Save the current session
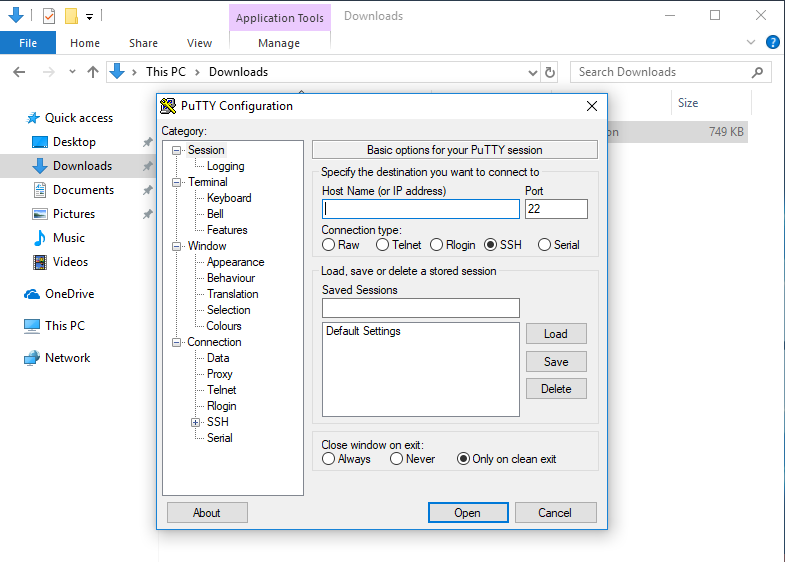The image size is (785, 562). pos(556,362)
